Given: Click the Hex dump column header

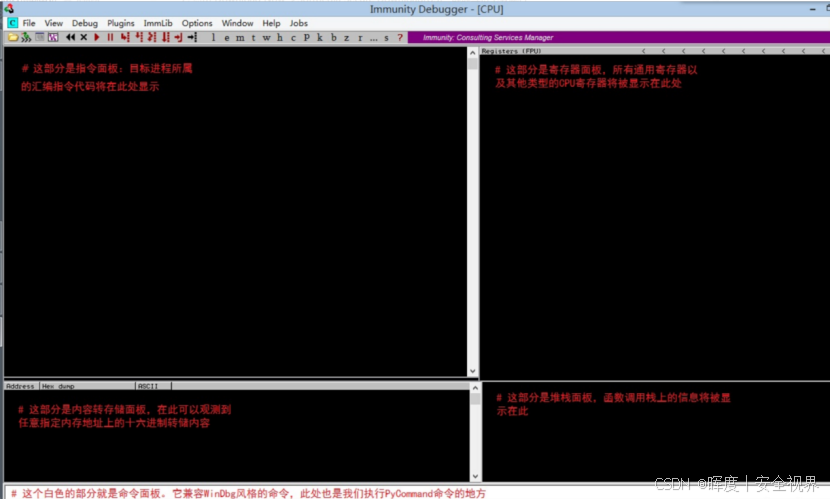Looking at the screenshot, I should (x=87, y=386).
